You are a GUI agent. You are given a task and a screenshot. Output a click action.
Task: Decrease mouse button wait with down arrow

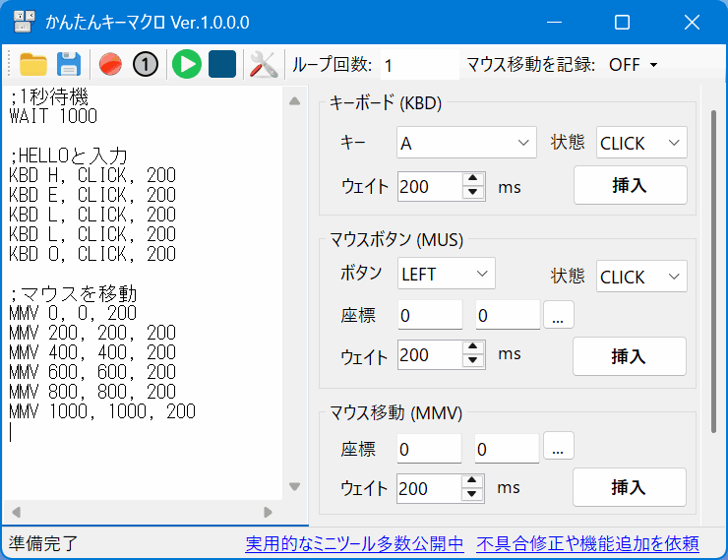tap(473, 361)
